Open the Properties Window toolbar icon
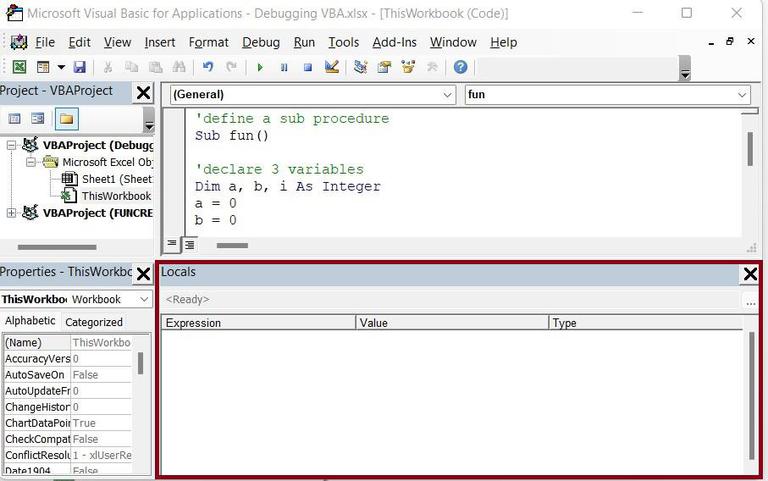 pos(384,67)
